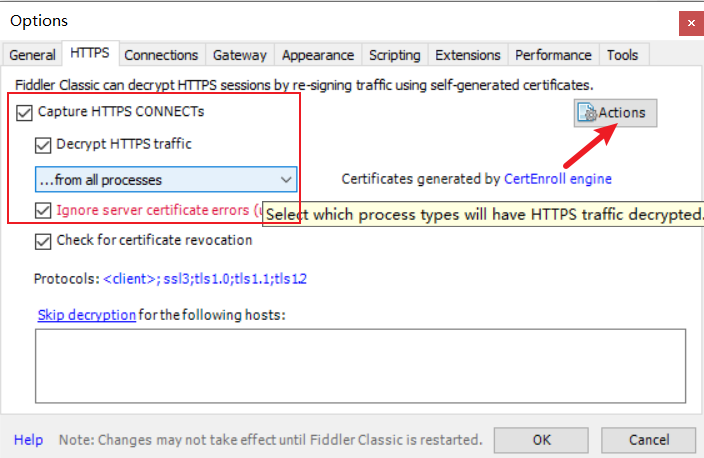The image size is (704, 458).
Task: Toggle Check for certificate revocation
Action: [x=44, y=240]
